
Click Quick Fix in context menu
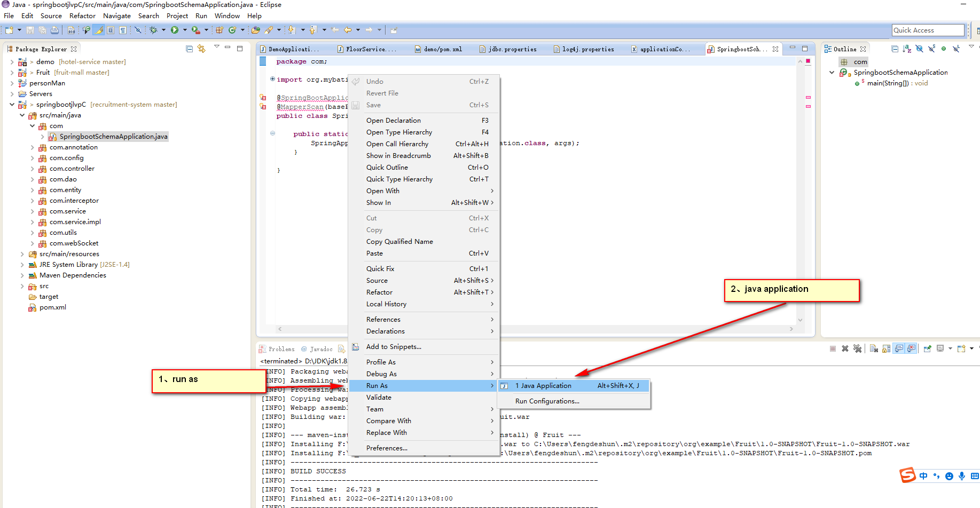pyautogui.click(x=424, y=269)
